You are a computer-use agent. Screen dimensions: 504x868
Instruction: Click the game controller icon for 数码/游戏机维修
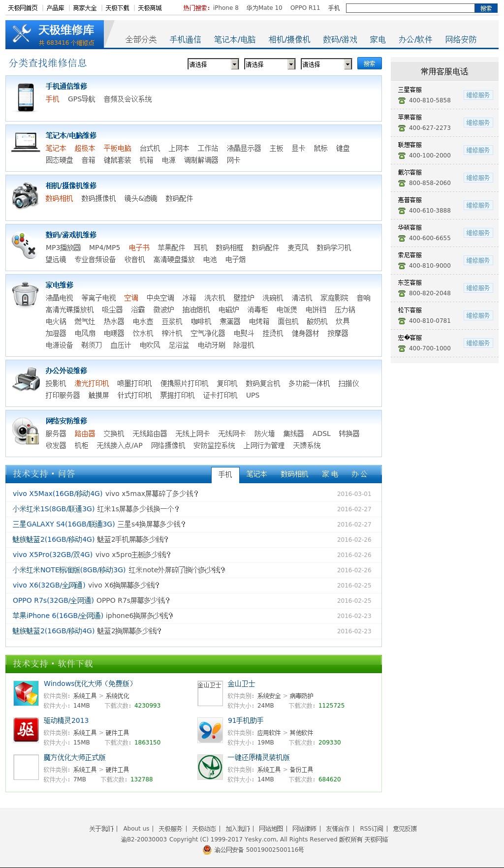(x=25, y=246)
